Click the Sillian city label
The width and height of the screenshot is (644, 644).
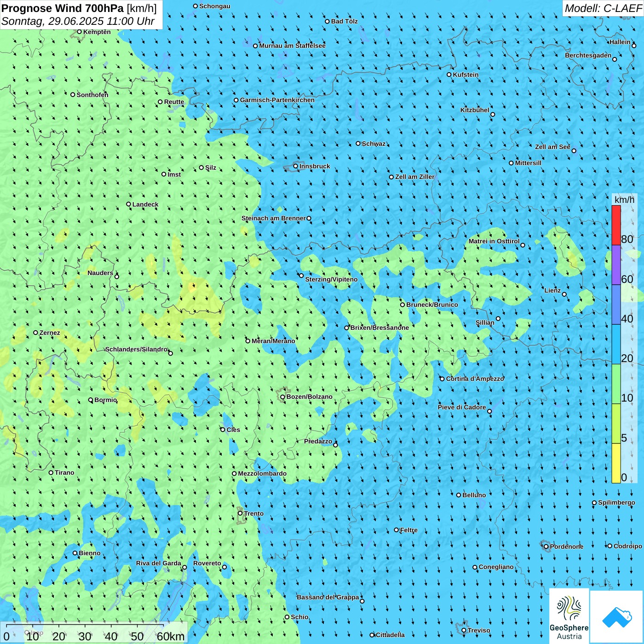(485, 322)
